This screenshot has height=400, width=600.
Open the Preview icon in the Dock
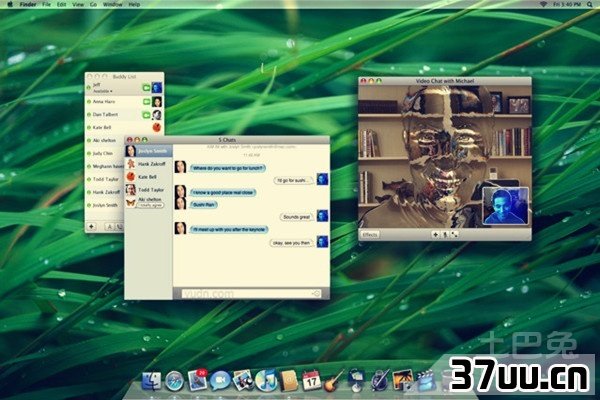pos(243,380)
